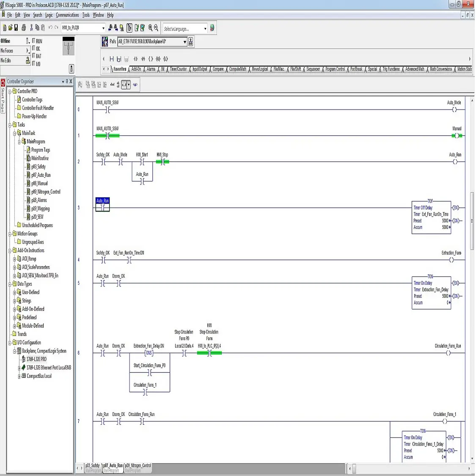Click the Undo arrow icon
Screen dimensions: 476x476
coord(50,28)
